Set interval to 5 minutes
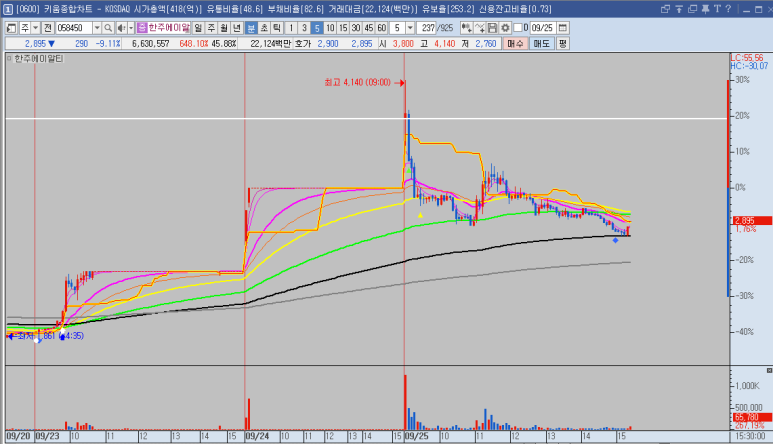Image resolution: width=773 pixels, height=444 pixels. click(x=317, y=28)
